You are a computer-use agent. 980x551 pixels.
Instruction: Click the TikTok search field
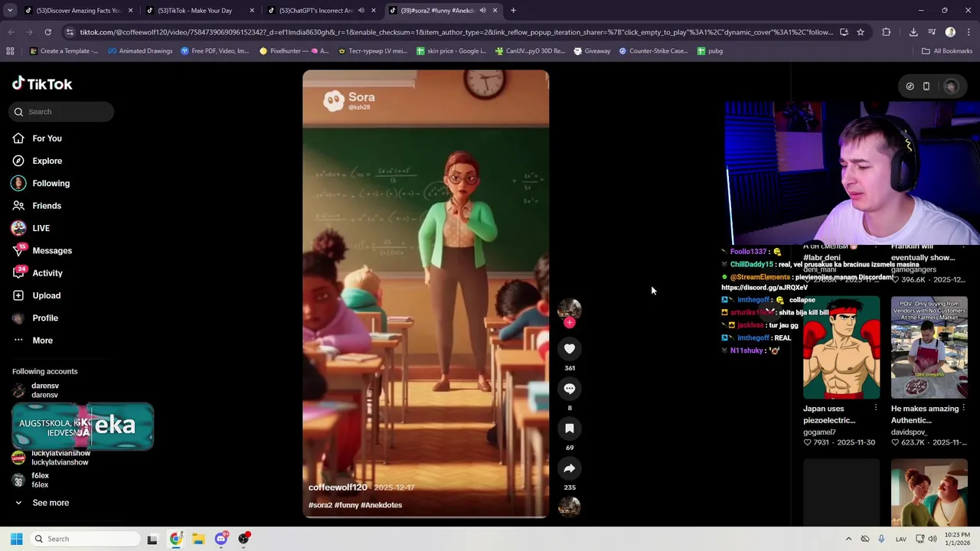(x=62, y=112)
